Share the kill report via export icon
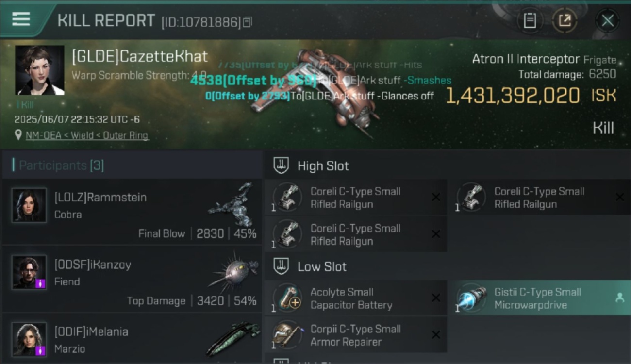631x364 pixels. [x=565, y=20]
